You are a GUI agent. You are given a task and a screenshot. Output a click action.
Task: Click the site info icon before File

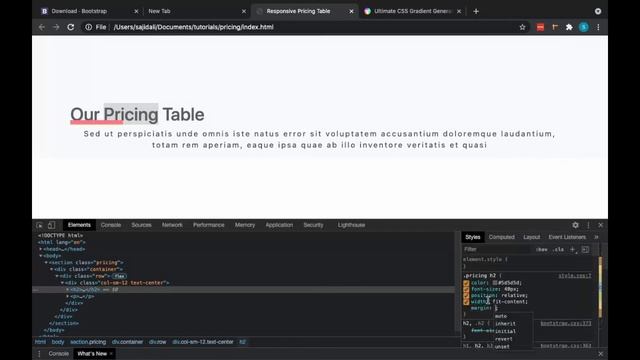(x=88, y=27)
